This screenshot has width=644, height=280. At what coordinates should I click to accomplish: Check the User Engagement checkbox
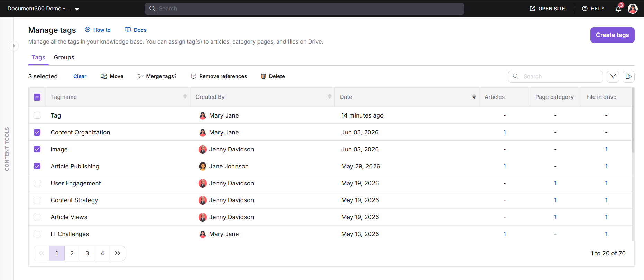pyautogui.click(x=37, y=183)
